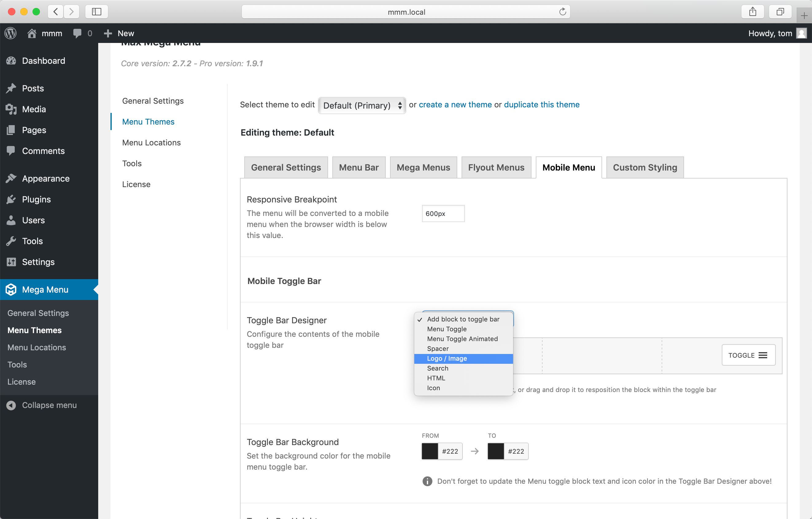
Task: Open General Settings under Mega Menu submenu
Action: click(x=38, y=313)
